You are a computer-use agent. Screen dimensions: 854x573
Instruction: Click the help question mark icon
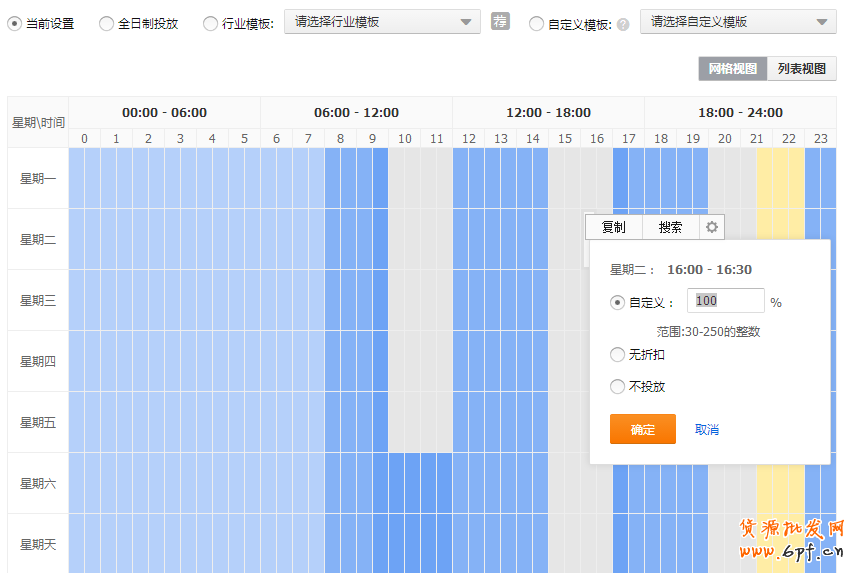pos(623,24)
